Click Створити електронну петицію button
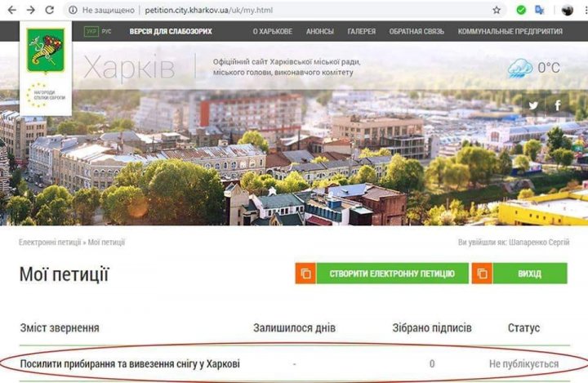 (381, 274)
